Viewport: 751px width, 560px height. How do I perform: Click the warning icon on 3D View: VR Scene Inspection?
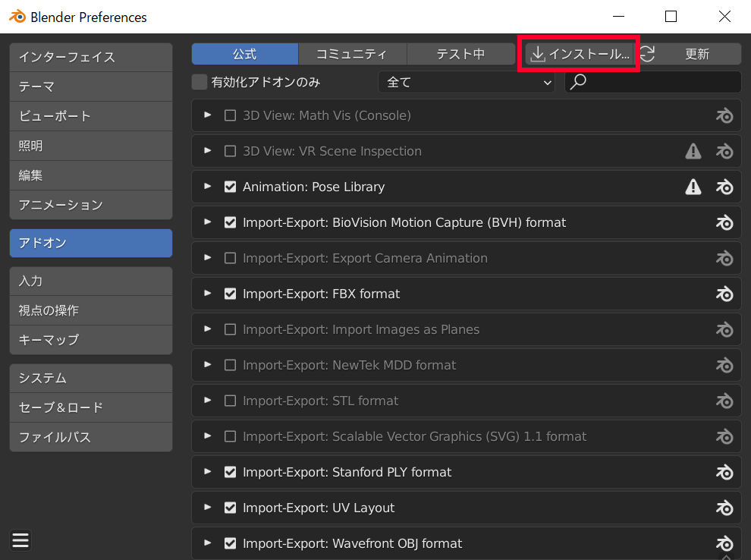(693, 151)
